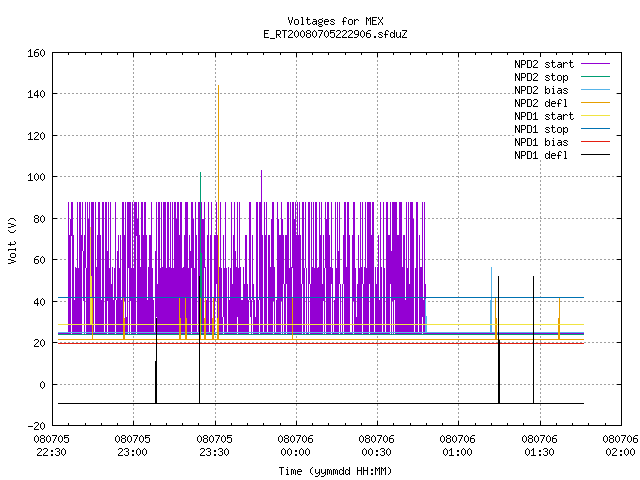
Task: Click the 'NPD1 stop' legend label
Action: (x=541, y=129)
